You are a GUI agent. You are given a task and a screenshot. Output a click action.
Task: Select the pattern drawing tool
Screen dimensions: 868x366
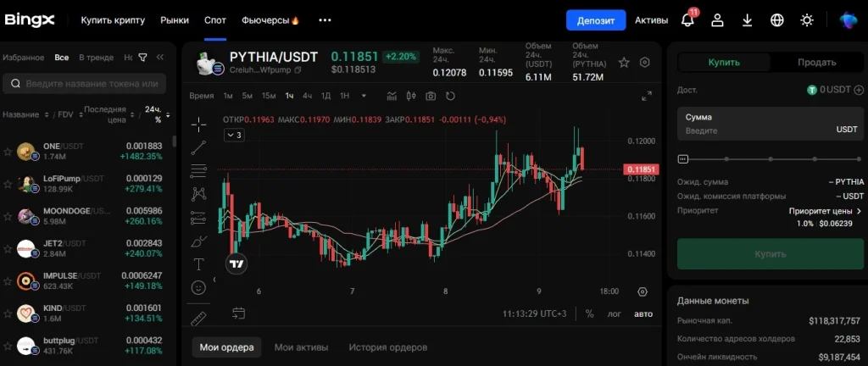(x=198, y=194)
